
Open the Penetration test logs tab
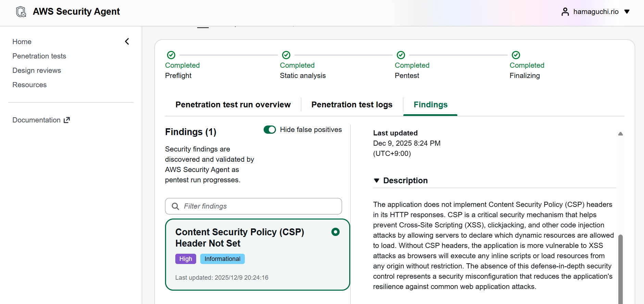pyautogui.click(x=352, y=105)
